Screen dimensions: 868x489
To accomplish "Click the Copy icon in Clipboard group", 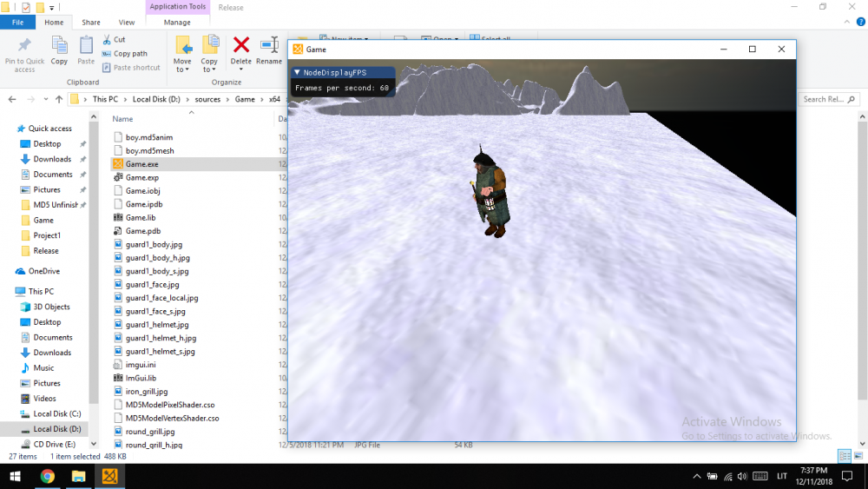I will pyautogui.click(x=59, y=50).
